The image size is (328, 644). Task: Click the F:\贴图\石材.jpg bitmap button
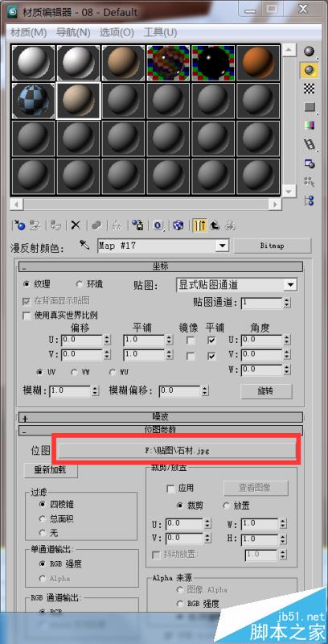[x=177, y=450]
